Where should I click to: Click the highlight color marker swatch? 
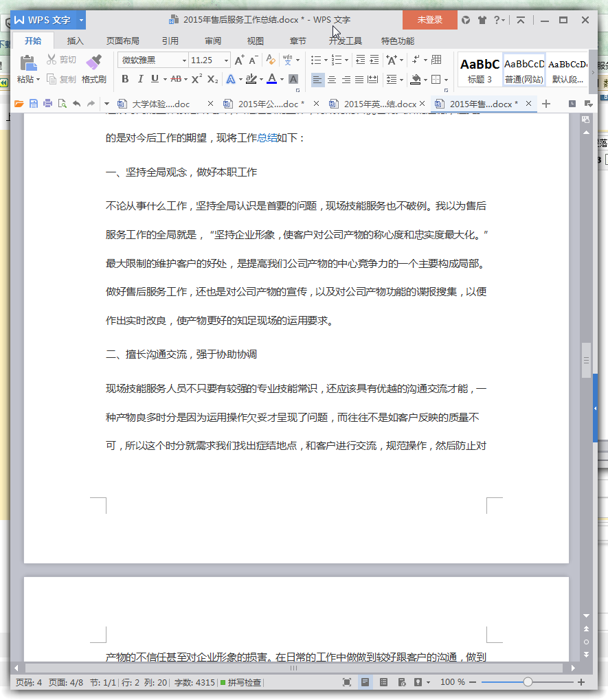251,79
